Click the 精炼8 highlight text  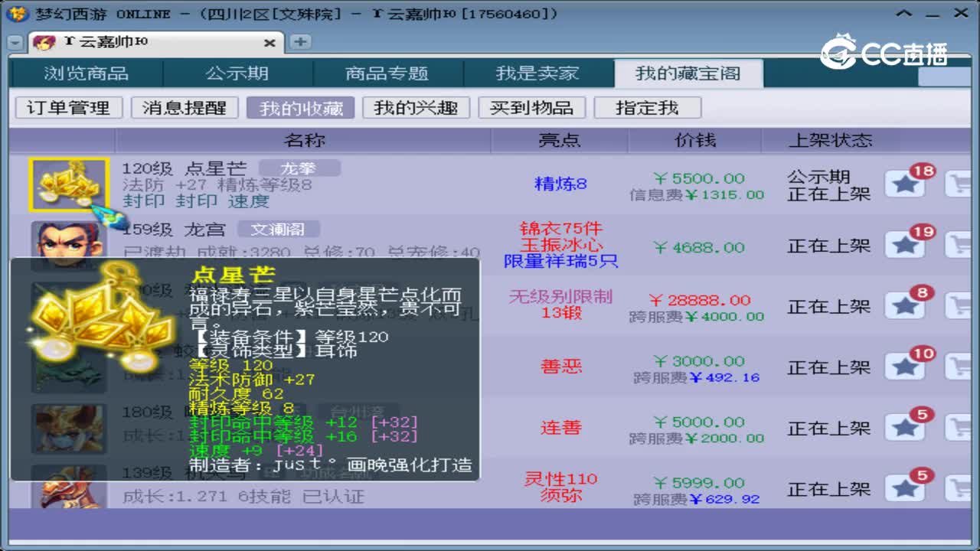[560, 184]
